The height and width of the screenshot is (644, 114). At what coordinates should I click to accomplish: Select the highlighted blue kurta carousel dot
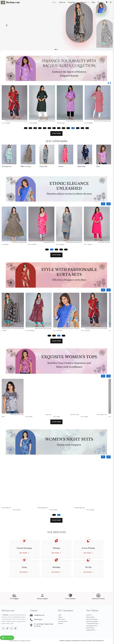(73, 128)
